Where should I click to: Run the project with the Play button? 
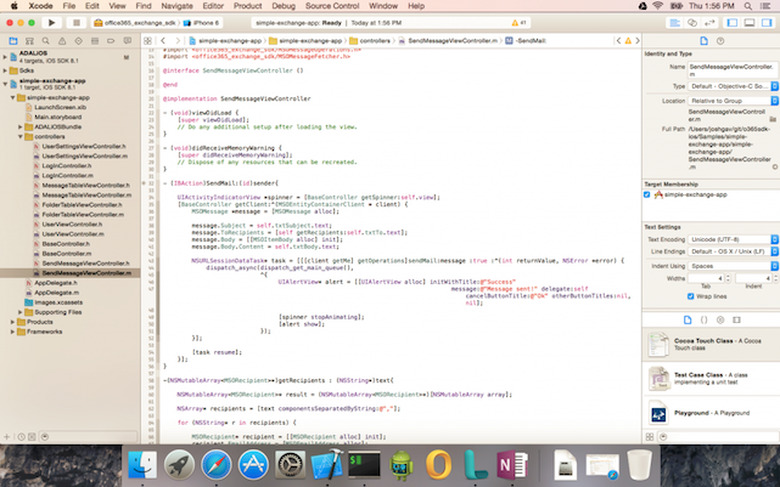[x=51, y=23]
